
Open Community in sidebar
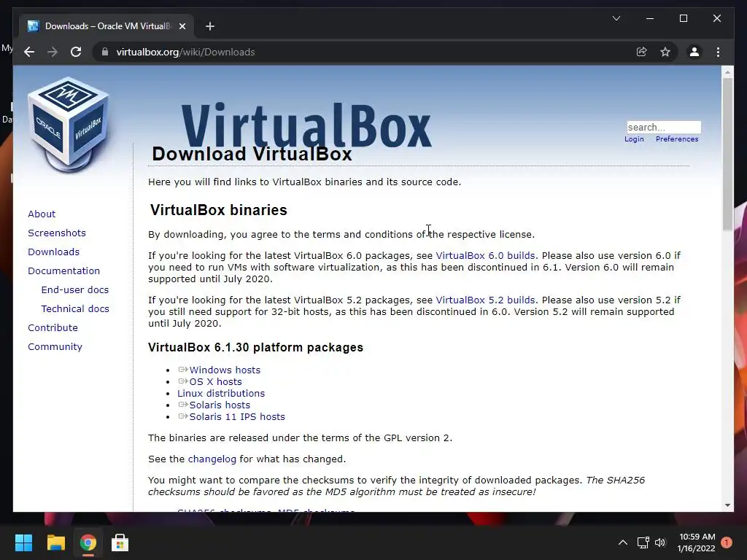point(55,347)
